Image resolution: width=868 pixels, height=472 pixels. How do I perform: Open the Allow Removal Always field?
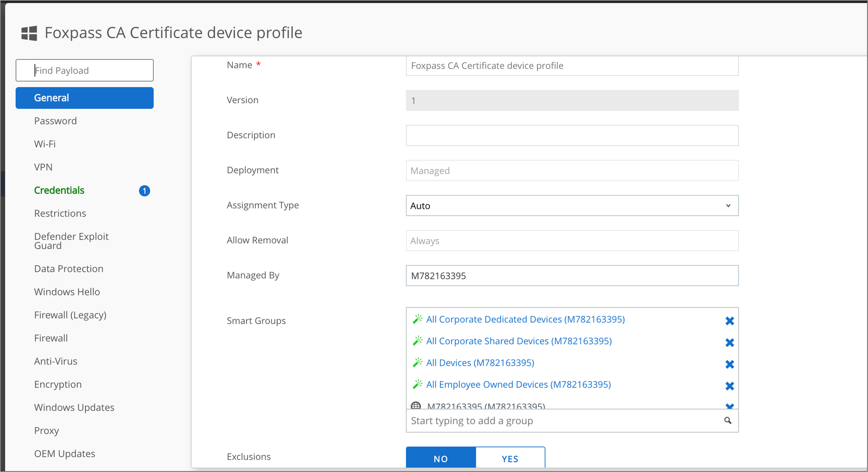click(x=572, y=241)
